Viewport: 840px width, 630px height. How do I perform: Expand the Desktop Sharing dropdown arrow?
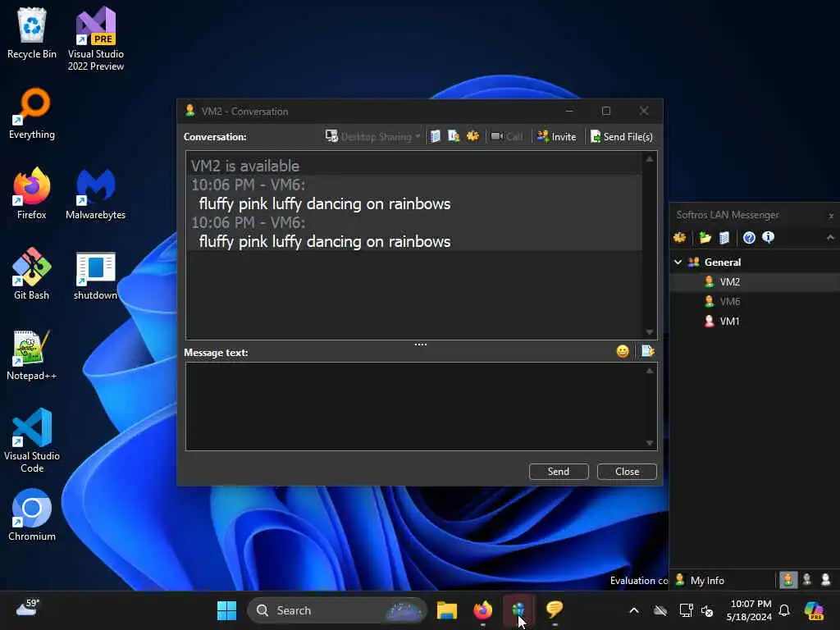(418, 137)
